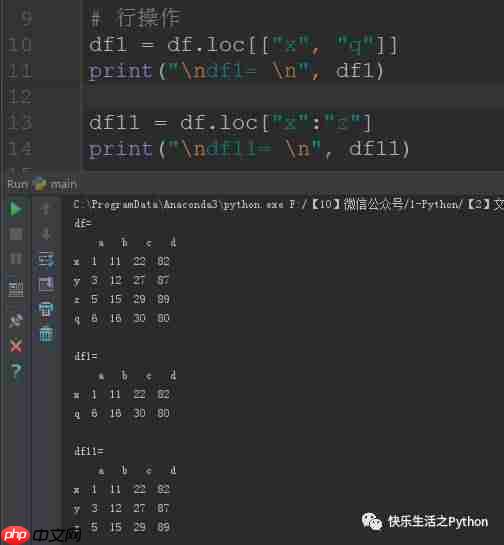Click the 'a b c d' header row of the df table

click(137, 242)
